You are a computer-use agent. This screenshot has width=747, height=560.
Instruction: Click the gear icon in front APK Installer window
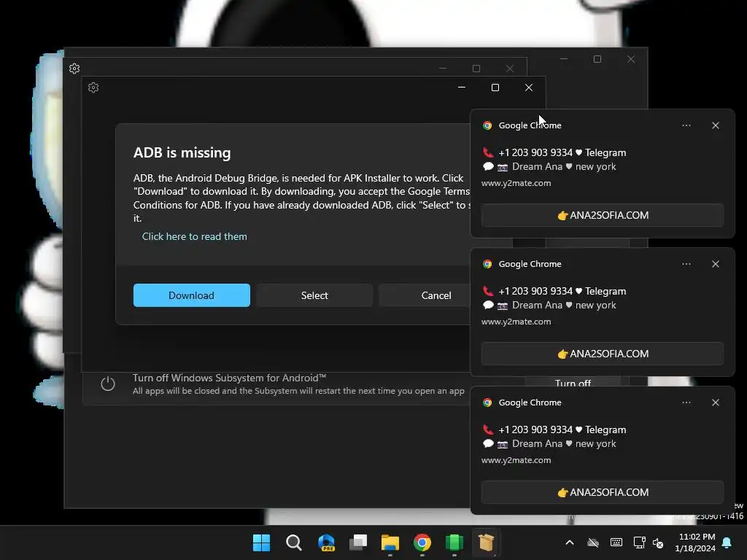(93, 87)
